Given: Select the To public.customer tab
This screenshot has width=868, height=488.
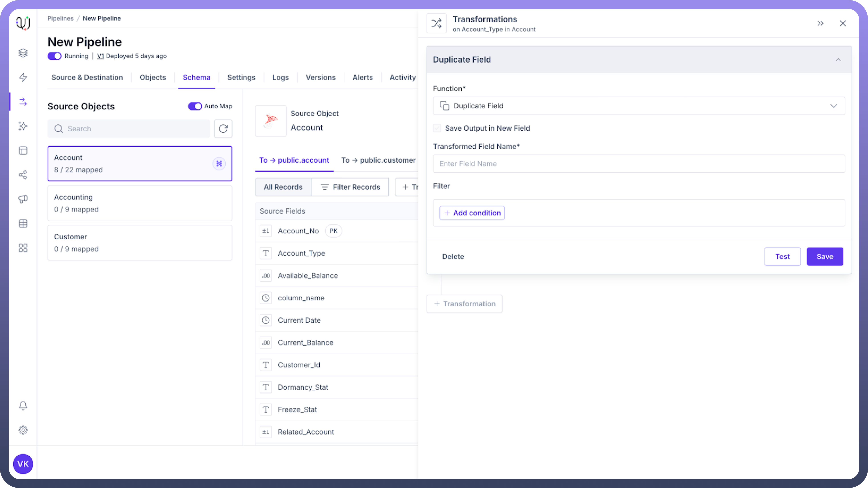Looking at the screenshot, I should tap(378, 160).
